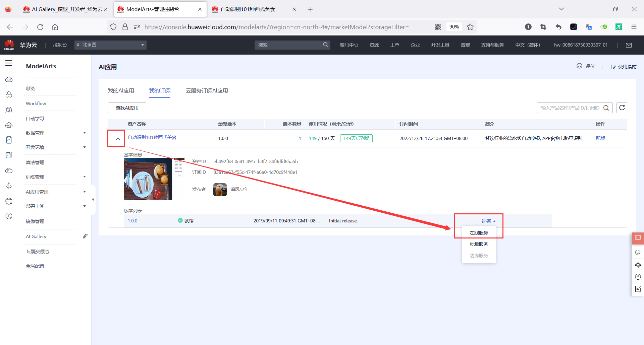Click the search icon in product ID field
This screenshot has height=345, width=644.
606,108
